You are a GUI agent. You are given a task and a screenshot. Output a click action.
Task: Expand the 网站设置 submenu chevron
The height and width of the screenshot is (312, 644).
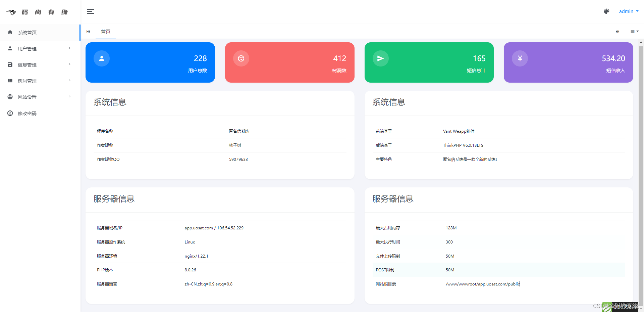tap(70, 96)
